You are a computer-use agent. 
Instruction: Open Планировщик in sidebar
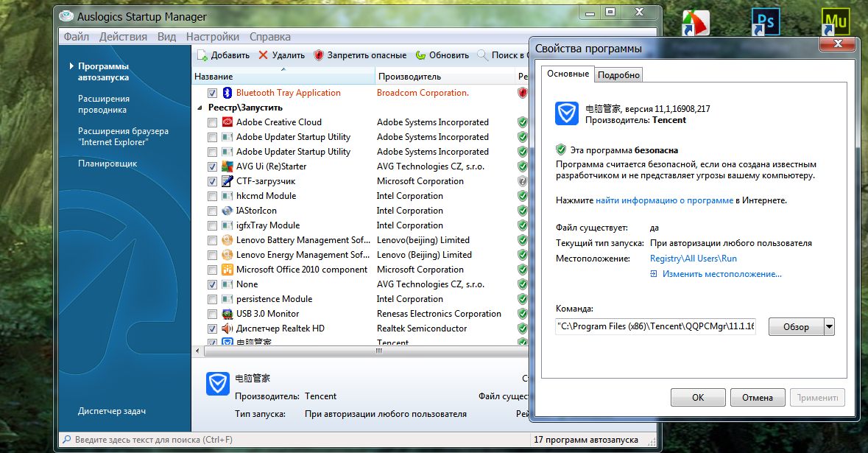(107, 164)
